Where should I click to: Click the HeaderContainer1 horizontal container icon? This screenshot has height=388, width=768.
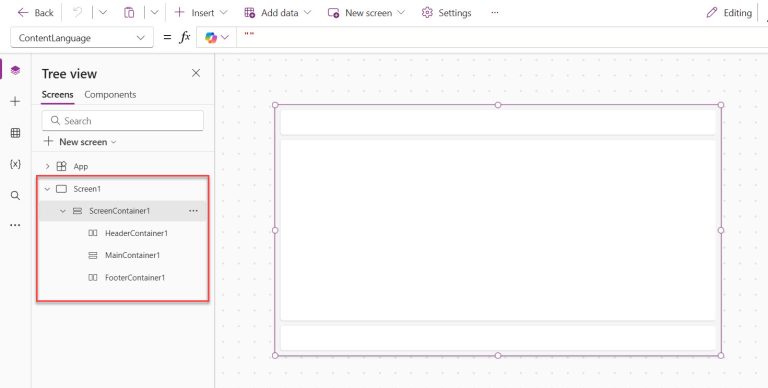tap(93, 233)
